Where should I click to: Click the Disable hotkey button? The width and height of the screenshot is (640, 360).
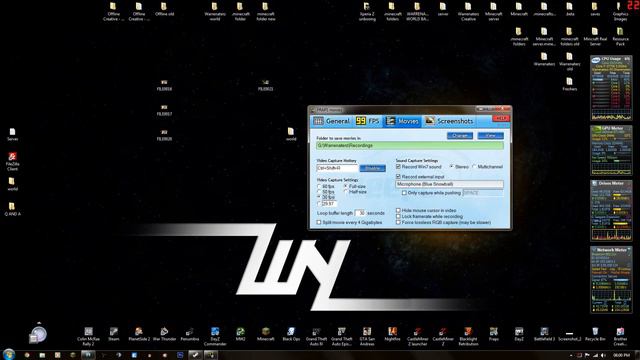(372, 168)
